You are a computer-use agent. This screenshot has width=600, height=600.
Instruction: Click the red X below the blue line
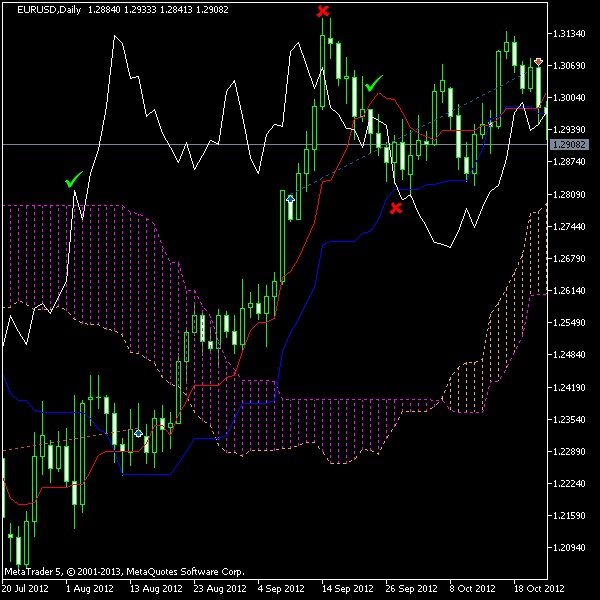coord(396,208)
